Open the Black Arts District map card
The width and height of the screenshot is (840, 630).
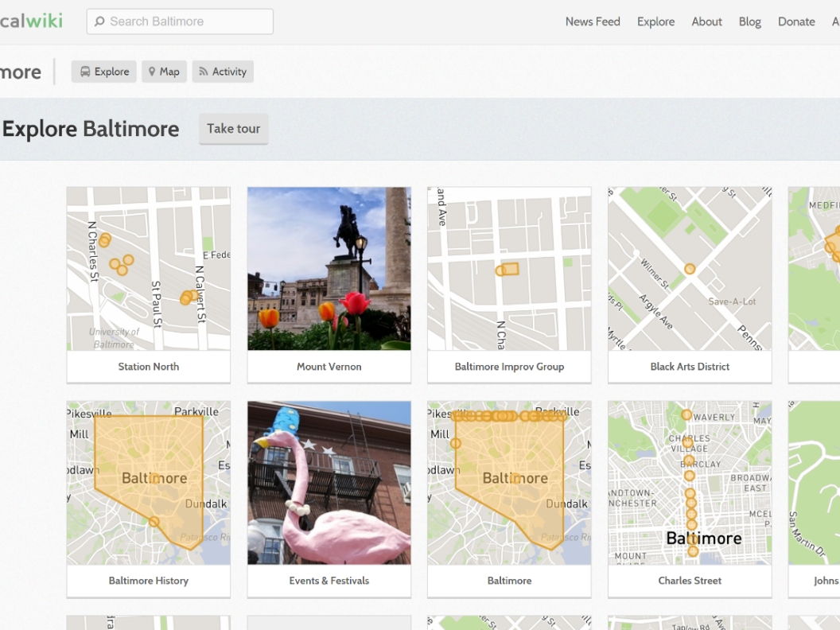(x=690, y=269)
